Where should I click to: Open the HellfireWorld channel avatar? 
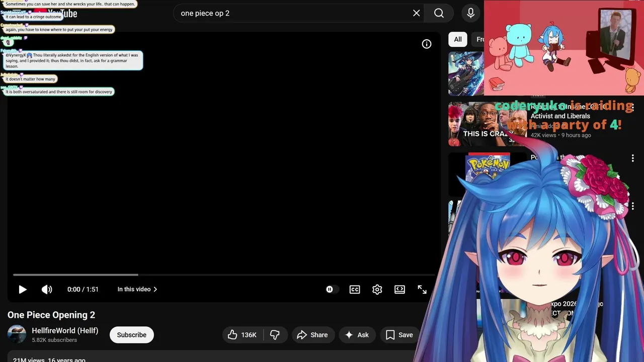coord(17,335)
